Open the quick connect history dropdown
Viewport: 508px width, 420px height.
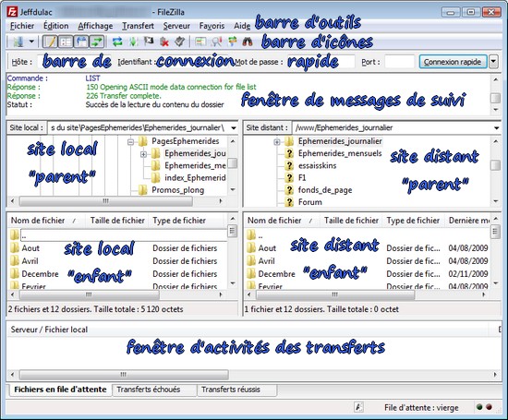(493, 62)
